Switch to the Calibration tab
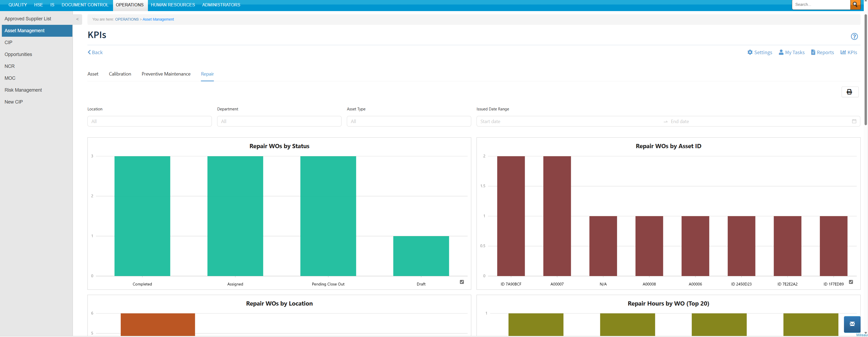 point(120,74)
